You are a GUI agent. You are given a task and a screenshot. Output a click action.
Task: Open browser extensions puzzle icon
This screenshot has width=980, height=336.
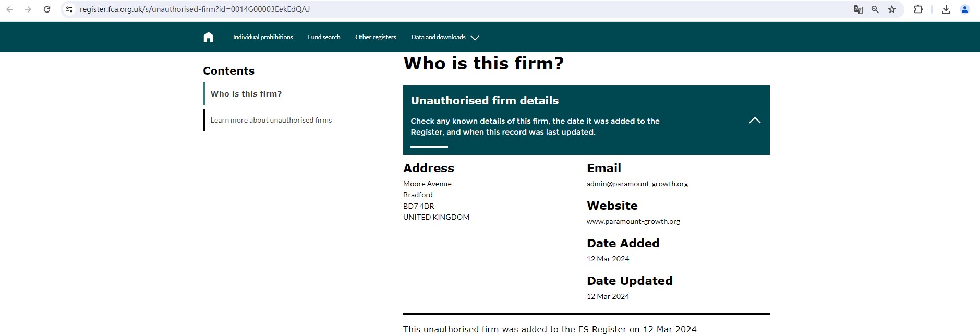tap(918, 9)
